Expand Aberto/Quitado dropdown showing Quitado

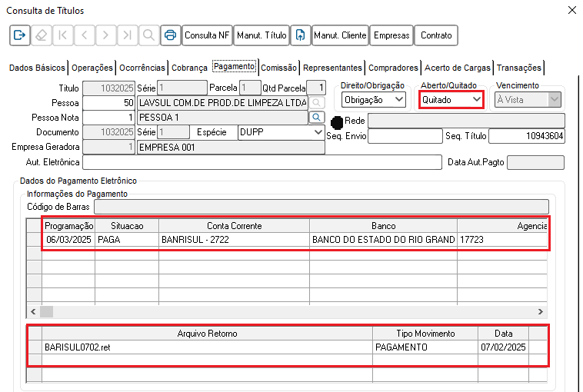pyautogui.click(x=451, y=100)
